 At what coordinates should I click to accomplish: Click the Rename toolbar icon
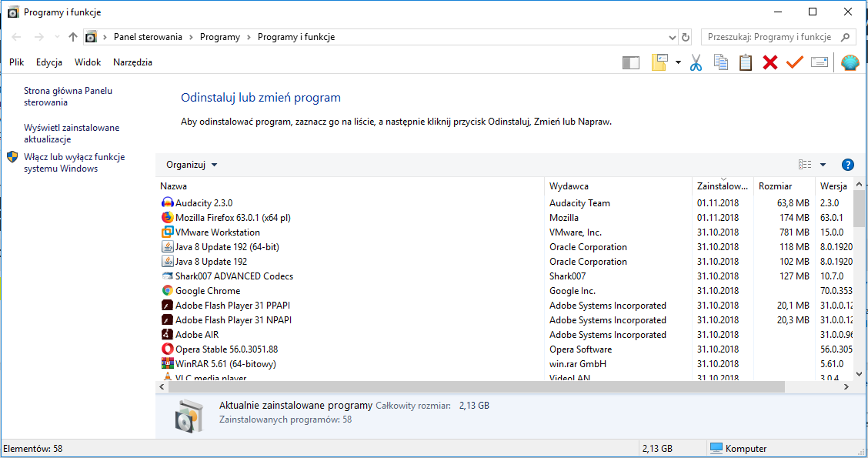(820, 62)
